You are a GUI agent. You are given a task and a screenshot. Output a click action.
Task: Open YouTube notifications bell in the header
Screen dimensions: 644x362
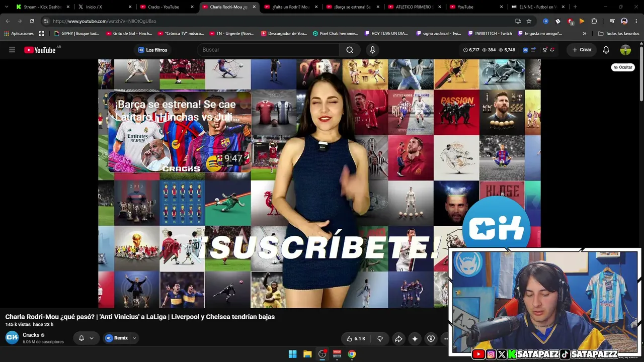(606, 50)
